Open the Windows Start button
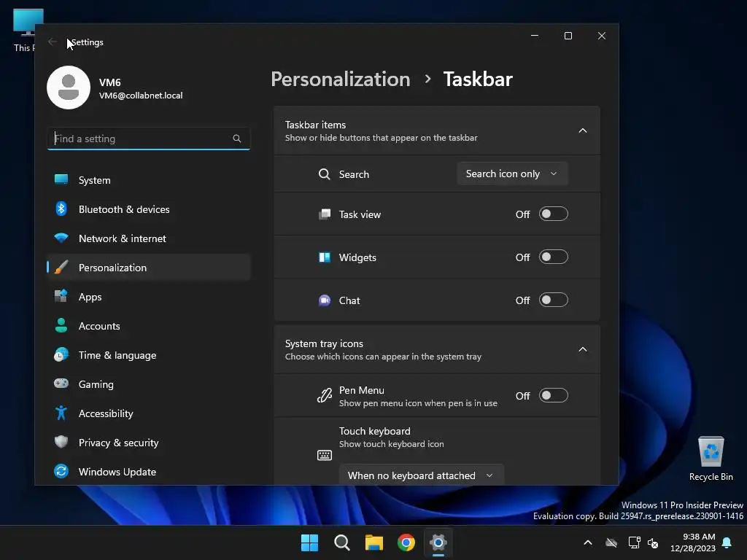Screen dimensions: 747x560 [x=309, y=542]
